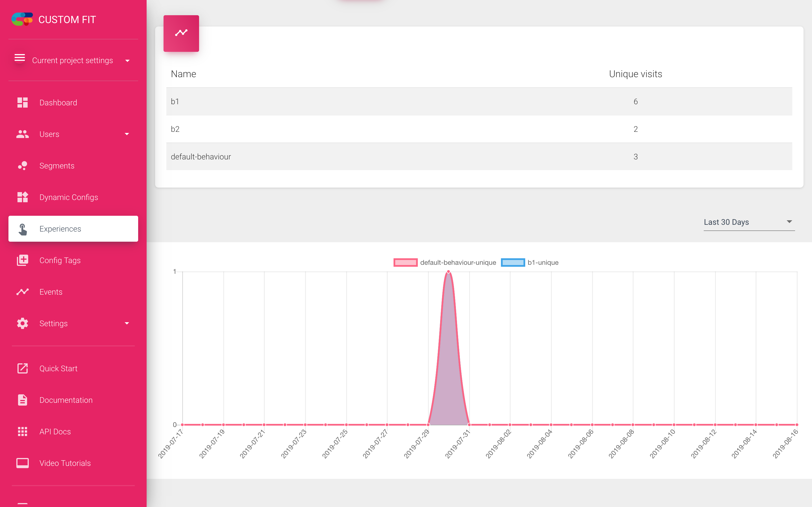Click the Segments bubbles icon
Image resolution: width=812 pixels, height=507 pixels.
[x=23, y=166]
